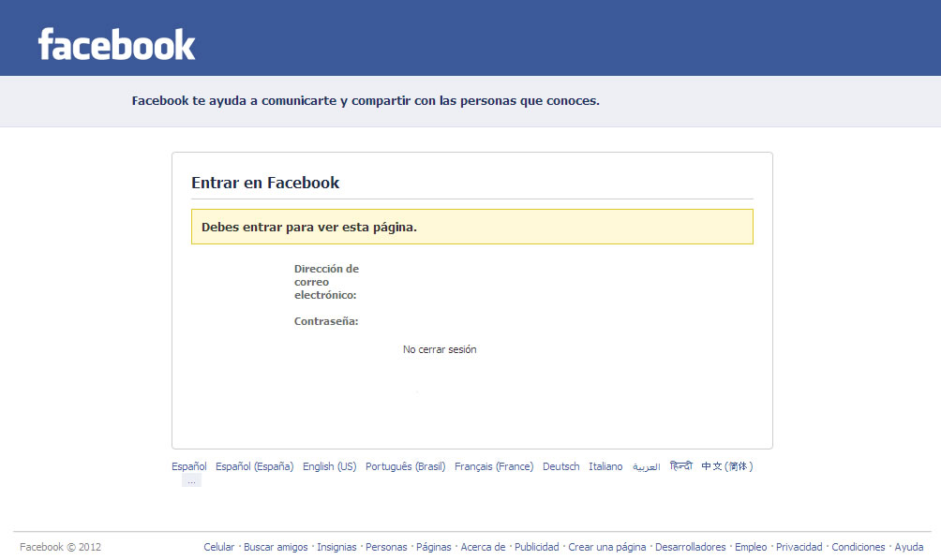The image size is (941, 560).
Task: Click the Facebook te ayuda tagline
Action: click(x=366, y=101)
